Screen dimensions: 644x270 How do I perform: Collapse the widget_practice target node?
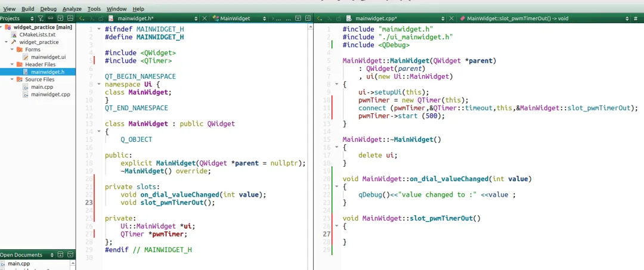click(7, 42)
